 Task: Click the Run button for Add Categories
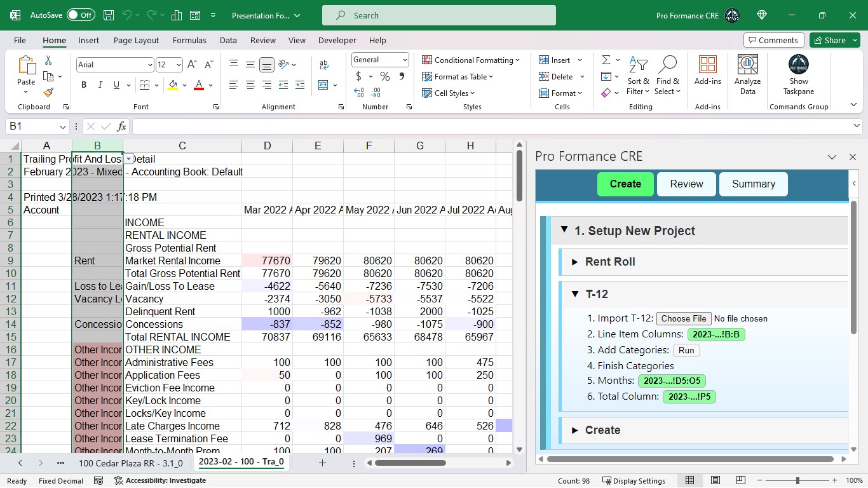pyautogui.click(x=686, y=350)
